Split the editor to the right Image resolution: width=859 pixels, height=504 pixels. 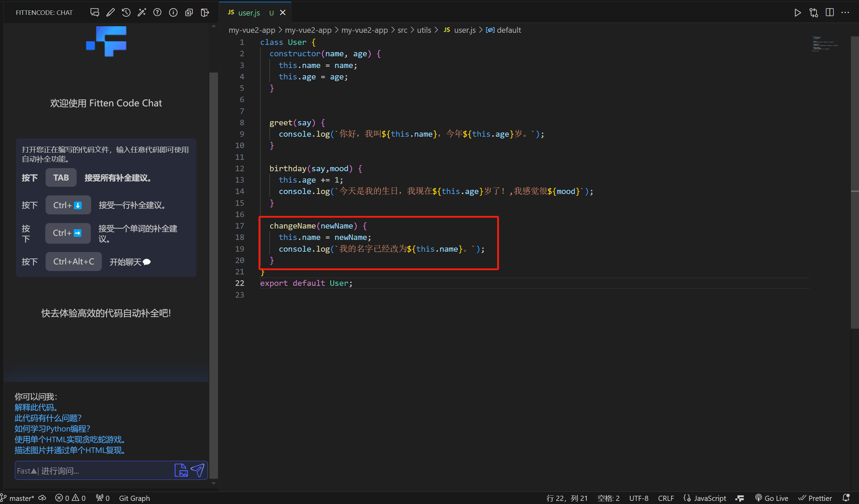coord(829,12)
